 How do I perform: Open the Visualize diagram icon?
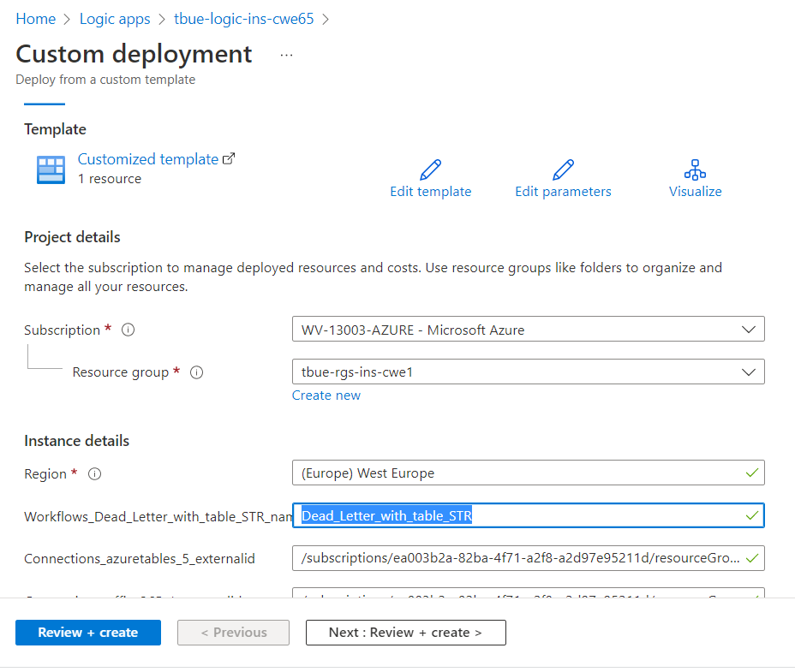click(x=695, y=169)
